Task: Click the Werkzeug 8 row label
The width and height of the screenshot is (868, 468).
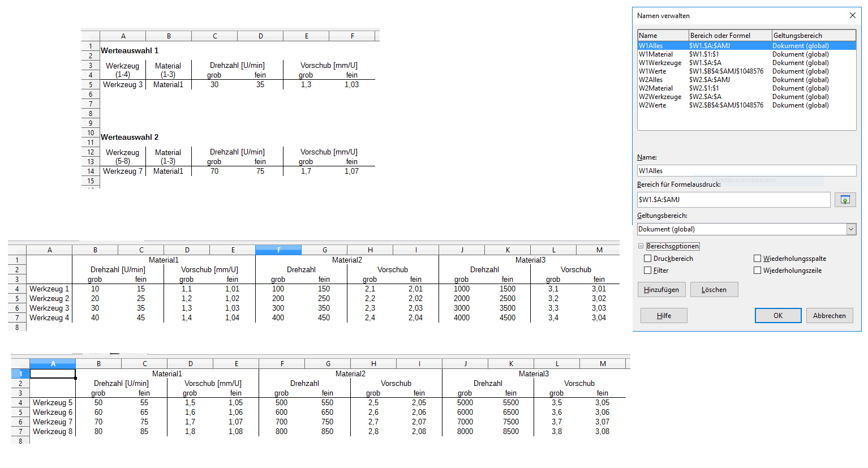Action: [x=53, y=431]
